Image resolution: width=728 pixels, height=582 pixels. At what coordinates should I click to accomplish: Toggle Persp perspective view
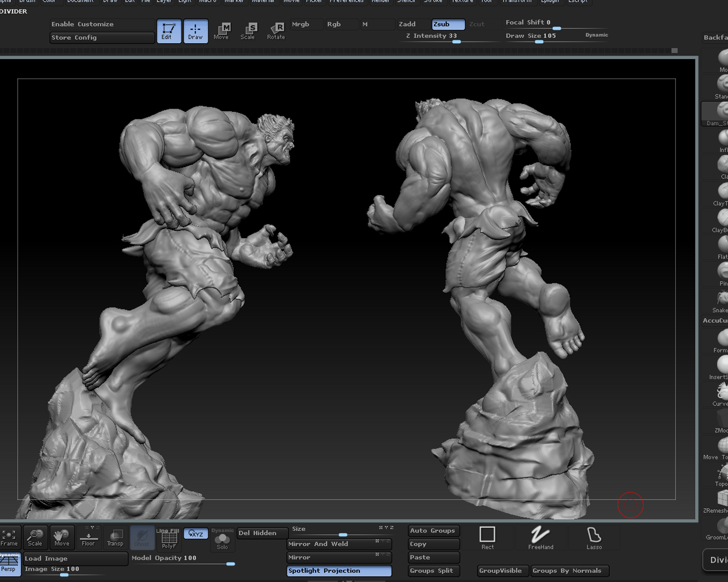click(x=10, y=564)
